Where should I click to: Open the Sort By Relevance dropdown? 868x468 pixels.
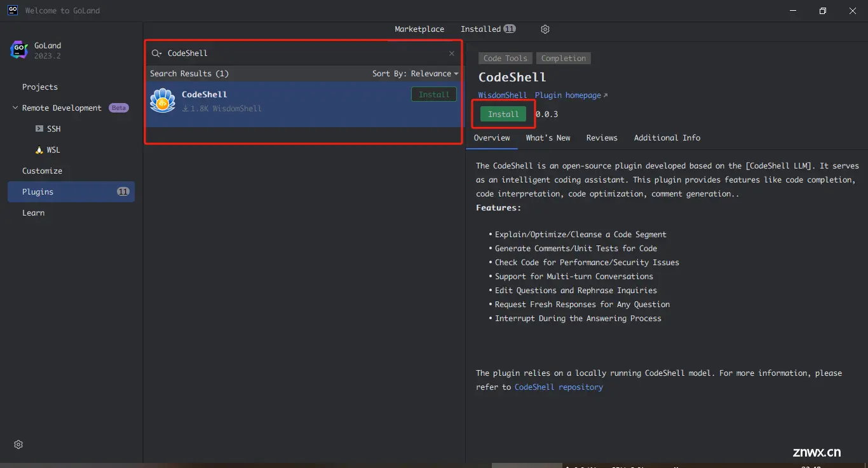[415, 74]
